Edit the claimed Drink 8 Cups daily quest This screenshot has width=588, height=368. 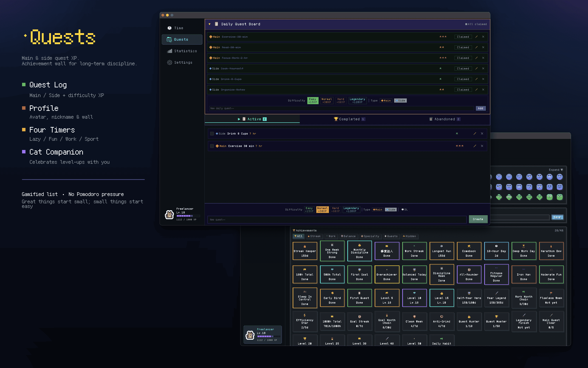click(x=476, y=79)
